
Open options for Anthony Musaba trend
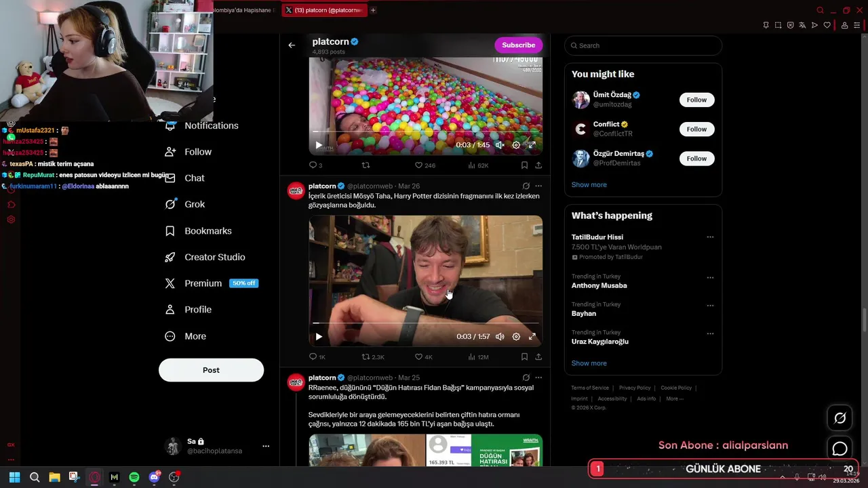[x=710, y=278]
